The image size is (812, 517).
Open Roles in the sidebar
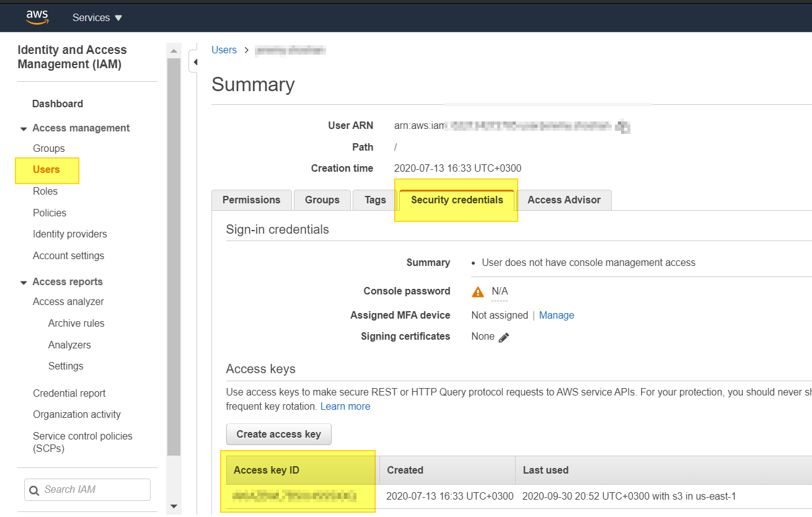[45, 191]
